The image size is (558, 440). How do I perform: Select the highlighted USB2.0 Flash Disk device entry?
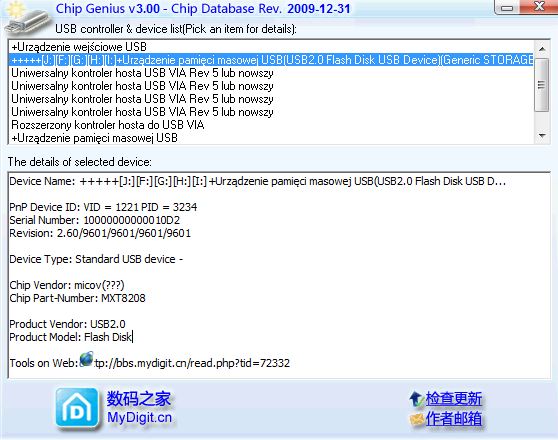(x=271, y=60)
